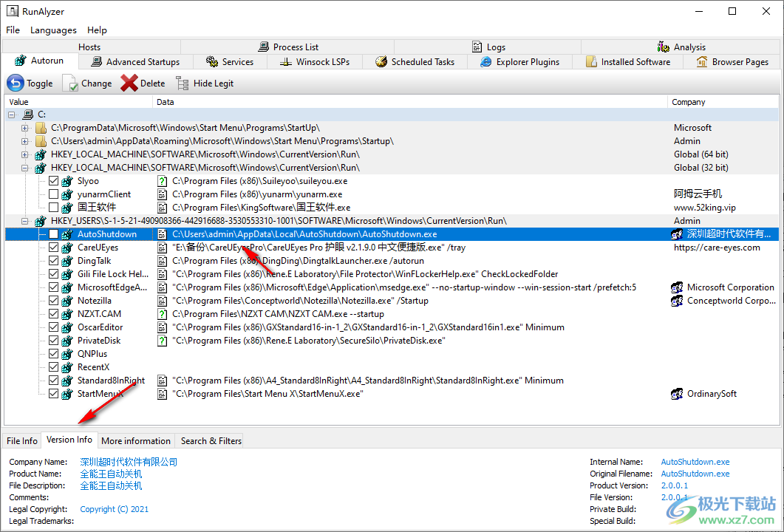Click the Analysis tab icon

[x=664, y=47]
